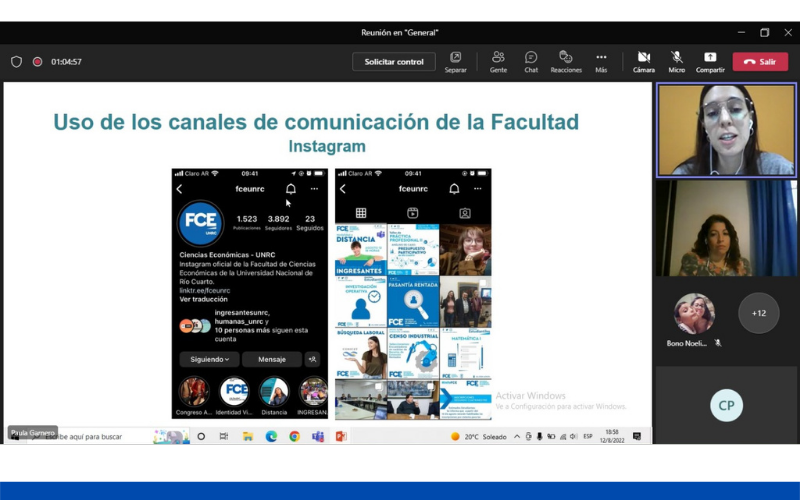Open Task View on the shared taskbar

224,436
